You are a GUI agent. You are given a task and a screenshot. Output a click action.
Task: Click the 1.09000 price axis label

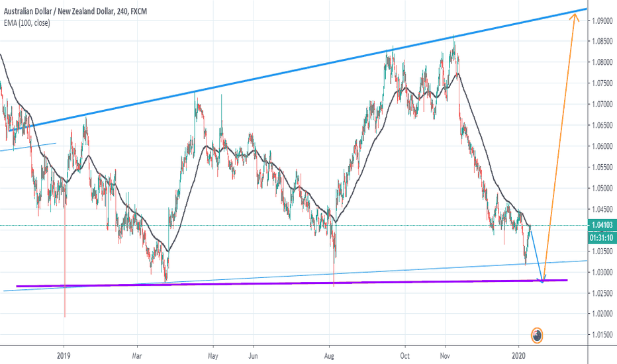[602, 21]
